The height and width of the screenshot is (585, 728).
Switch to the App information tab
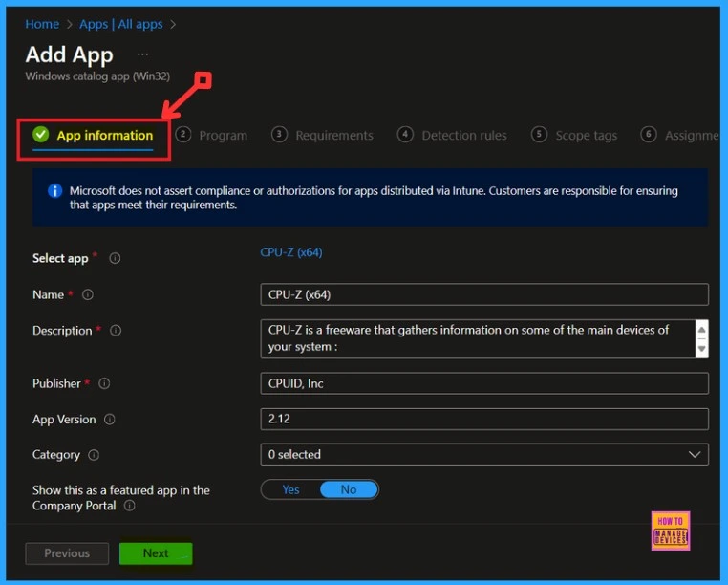pyautogui.click(x=93, y=136)
